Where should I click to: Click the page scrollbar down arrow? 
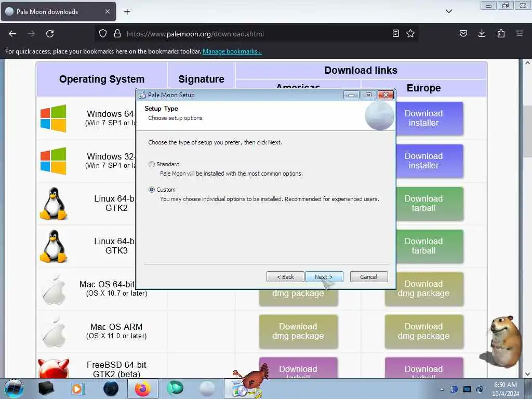point(527,374)
